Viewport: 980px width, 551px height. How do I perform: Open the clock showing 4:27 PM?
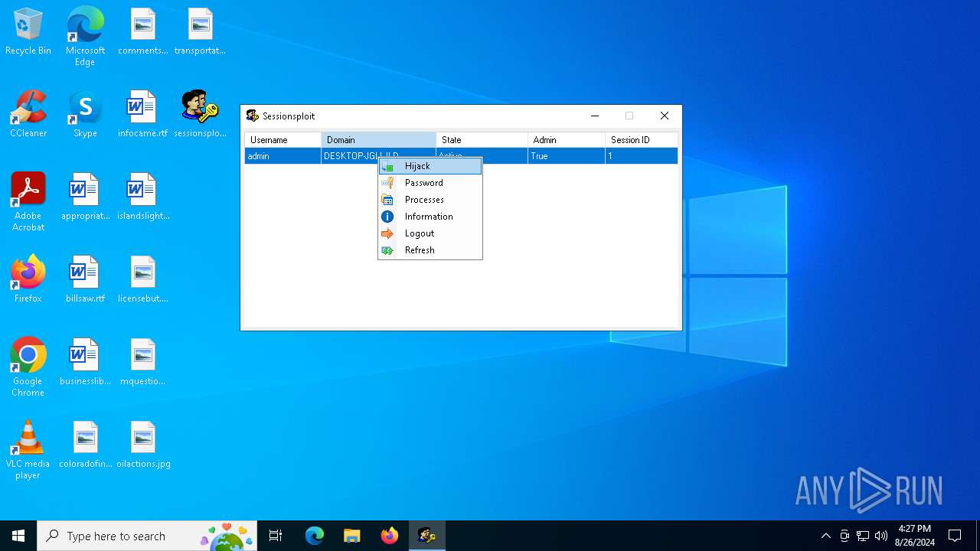click(914, 536)
